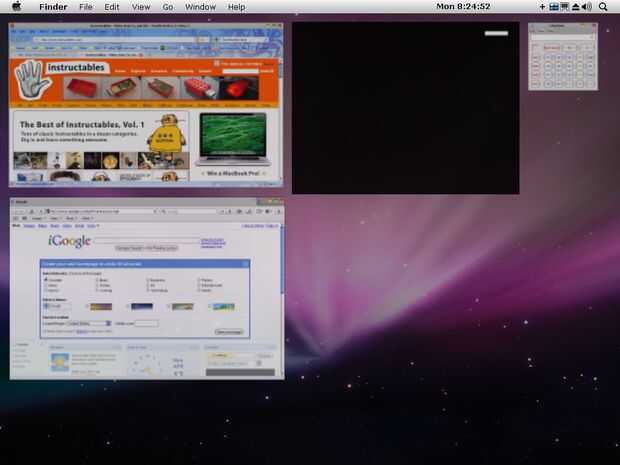Click the MacBook Pro laptop image
The image size is (620, 465).
pyautogui.click(x=233, y=139)
